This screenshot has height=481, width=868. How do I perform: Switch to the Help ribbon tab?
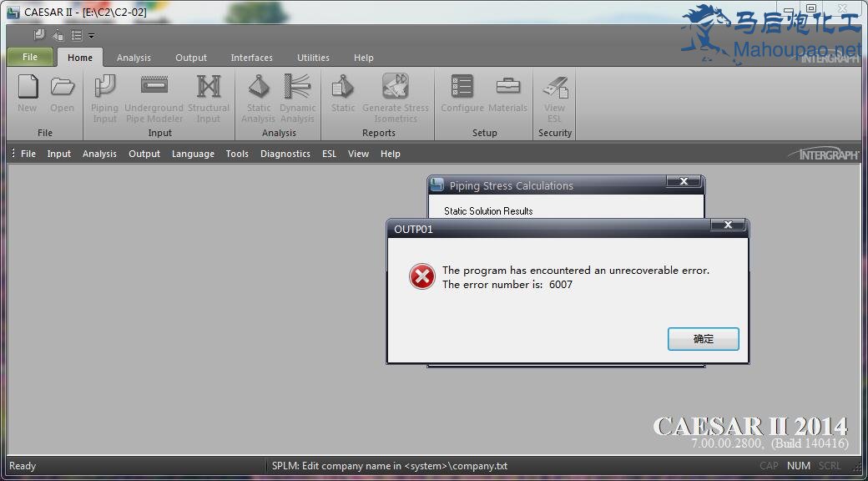[x=364, y=58]
